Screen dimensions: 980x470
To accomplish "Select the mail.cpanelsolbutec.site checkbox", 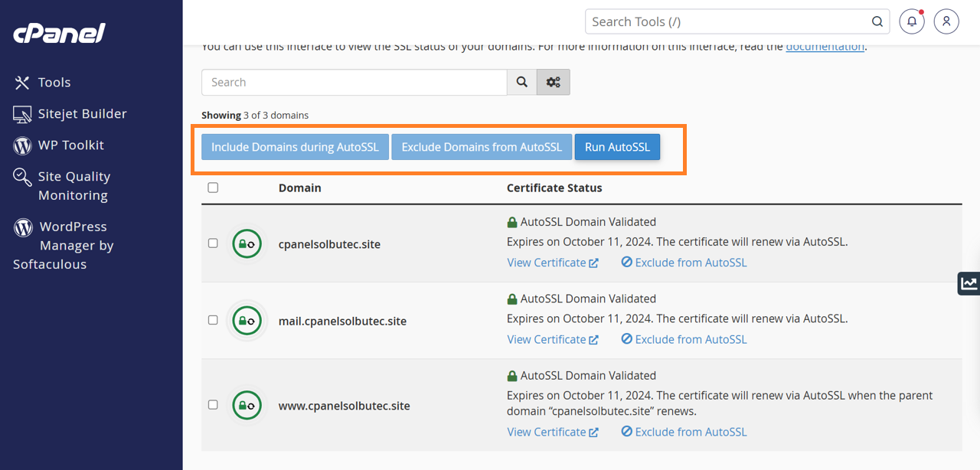I will pyautogui.click(x=213, y=320).
